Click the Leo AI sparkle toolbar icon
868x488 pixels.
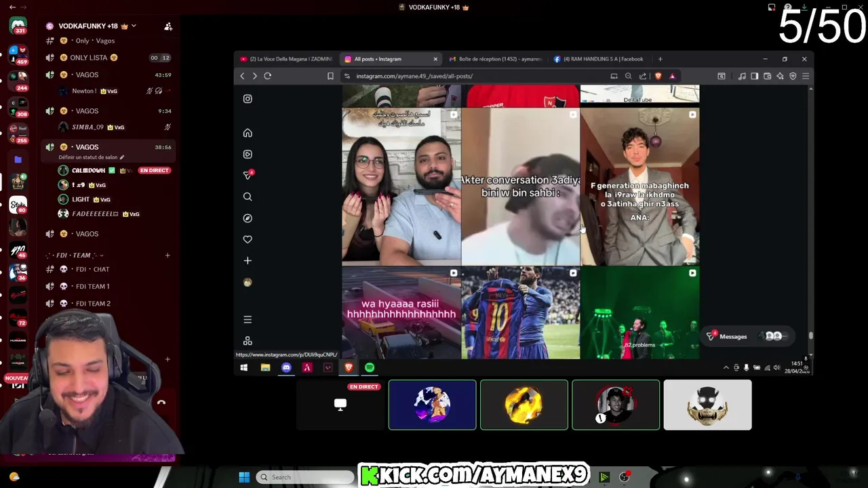pyautogui.click(x=780, y=76)
